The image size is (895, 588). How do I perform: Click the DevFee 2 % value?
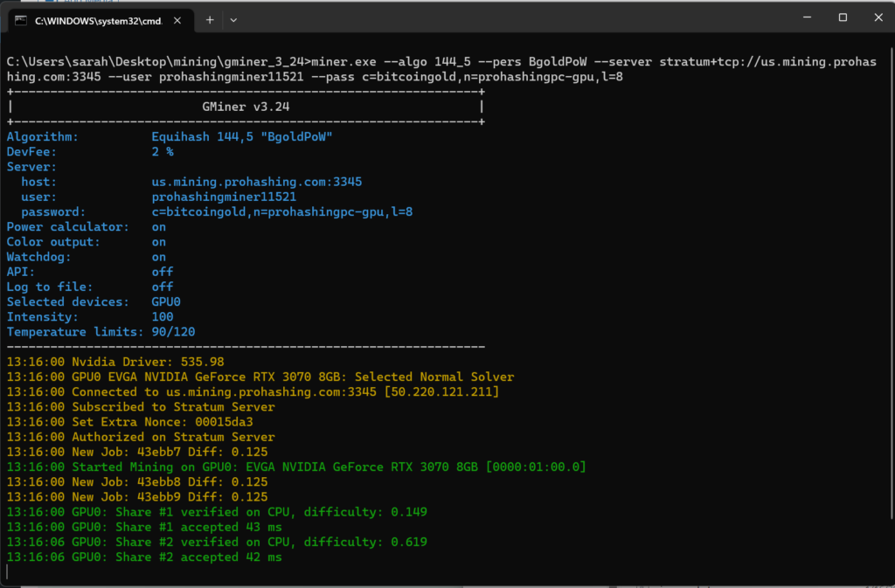point(163,152)
